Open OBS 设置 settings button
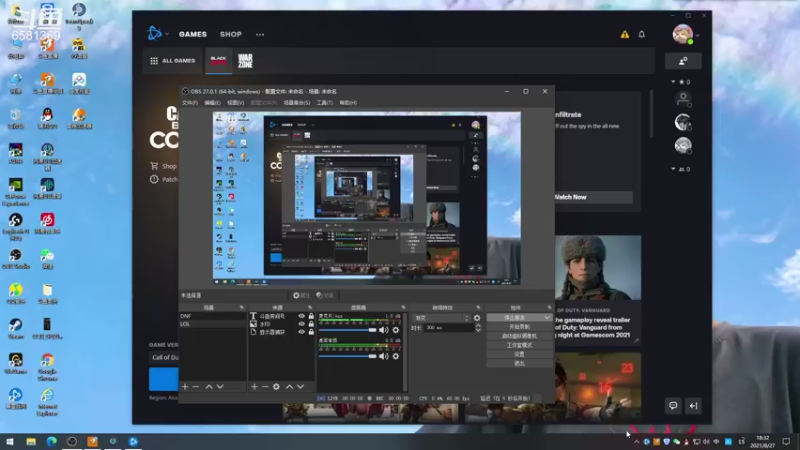 click(519, 354)
